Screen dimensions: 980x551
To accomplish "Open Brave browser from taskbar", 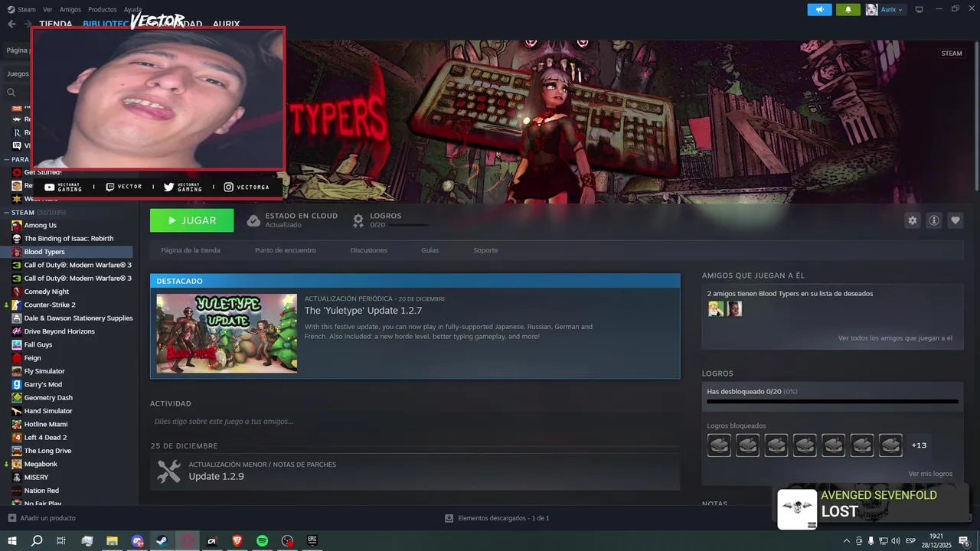I will 237,541.
